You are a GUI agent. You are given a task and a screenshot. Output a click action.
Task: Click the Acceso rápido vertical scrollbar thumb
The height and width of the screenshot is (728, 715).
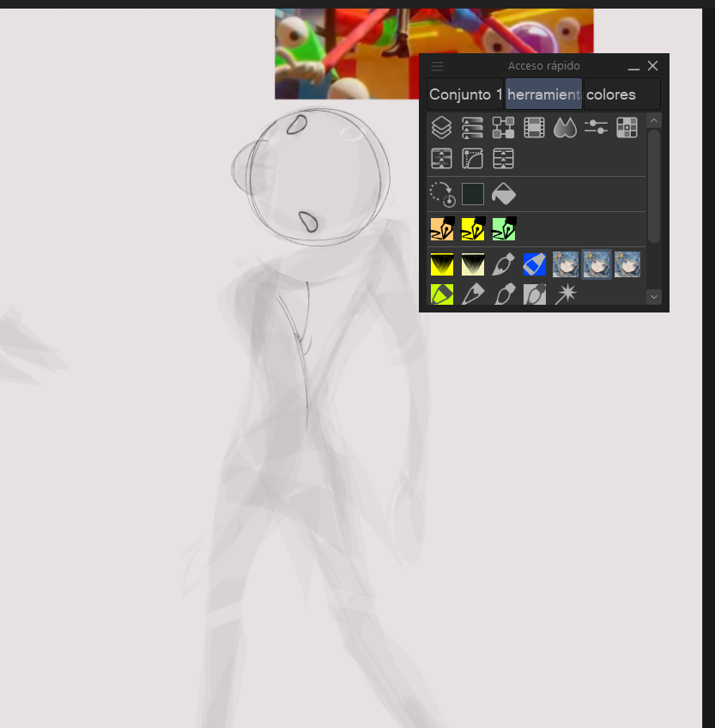[654, 186]
